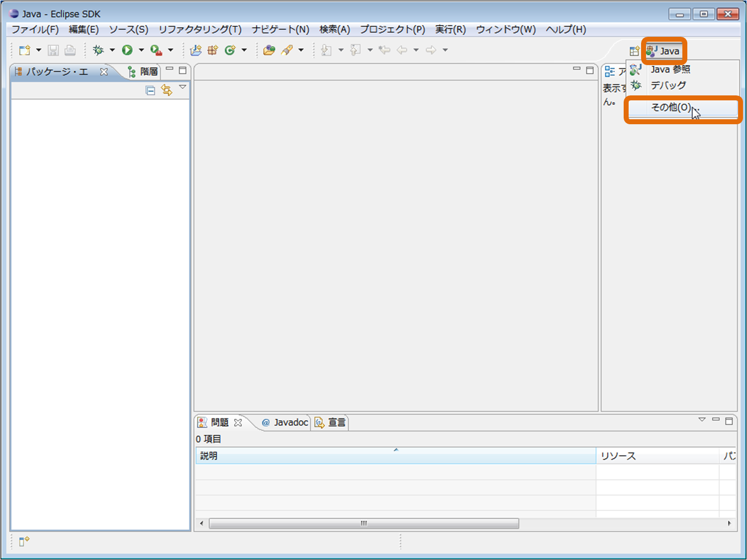Maximize the editor area
Viewport: 747px width, 560px height.
(x=589, y=71)
